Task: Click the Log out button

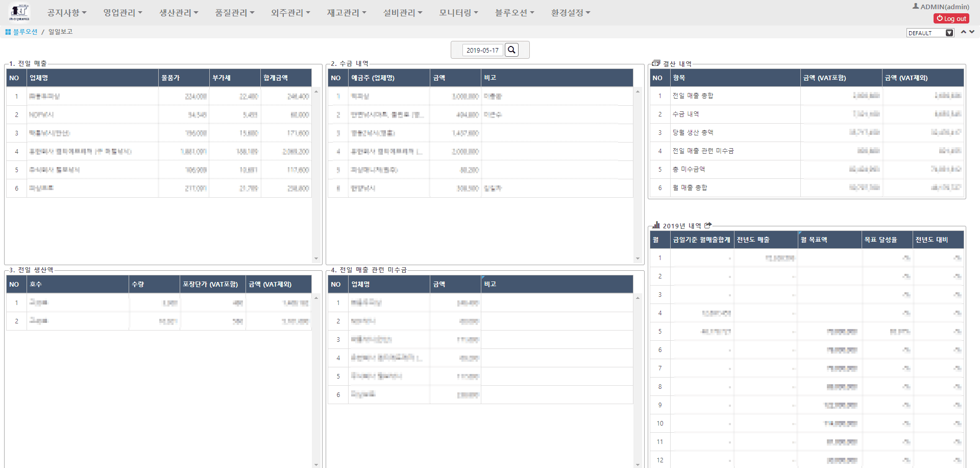Action: click(951, 18)
